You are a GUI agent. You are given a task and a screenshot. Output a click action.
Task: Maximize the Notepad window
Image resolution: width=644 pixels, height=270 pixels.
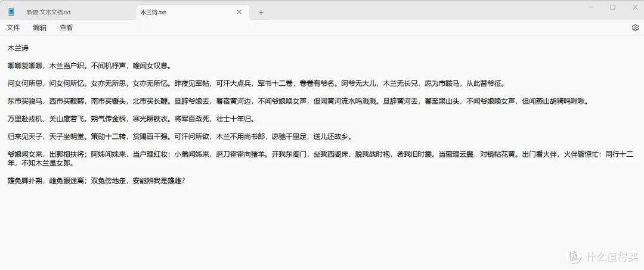tap(613, 7)
